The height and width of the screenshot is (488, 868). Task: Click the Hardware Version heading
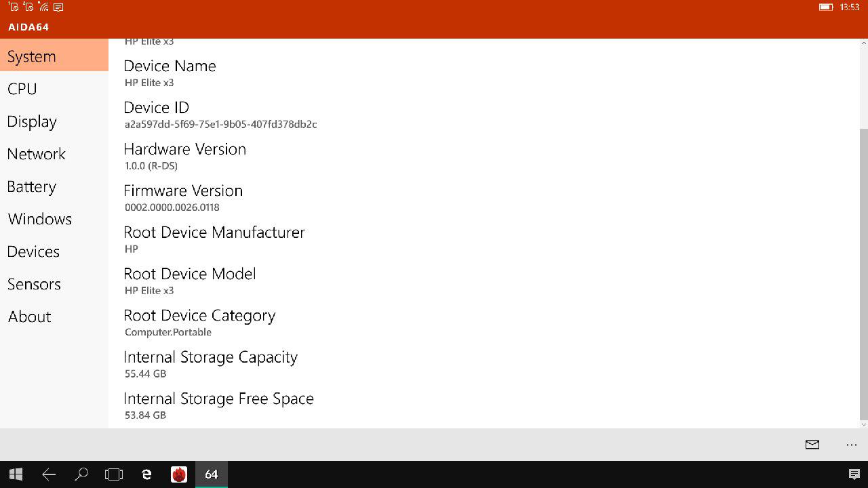click(184, 149)
